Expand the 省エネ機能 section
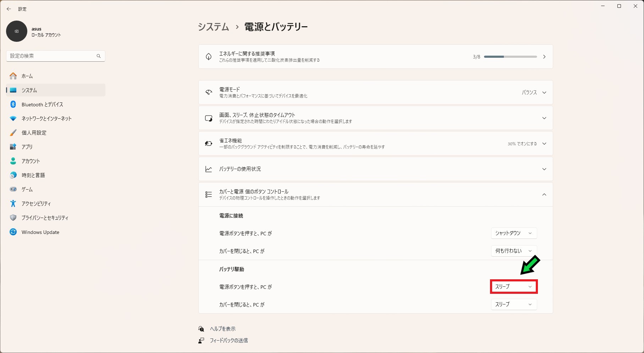644x353 pixels. [544, 144]
